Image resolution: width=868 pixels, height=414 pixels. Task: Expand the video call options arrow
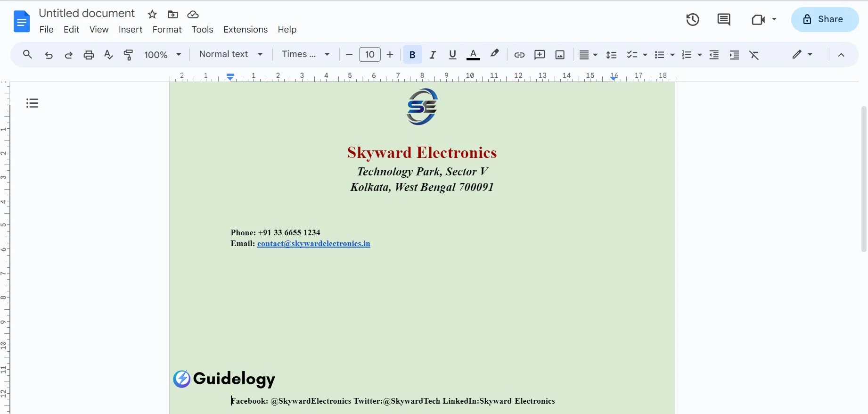click(x=774, y=19)
